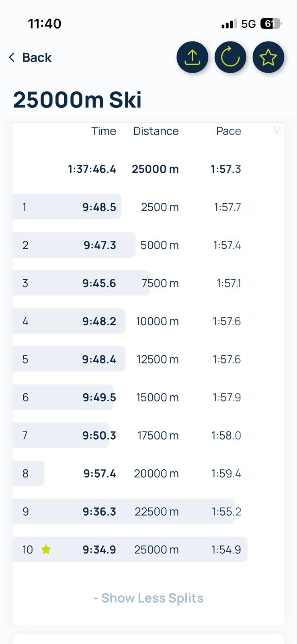The height and width of the screenshot is (644, 297).
Task: Tap the total time 1:37:46.4
Action: tap(92, 169)
